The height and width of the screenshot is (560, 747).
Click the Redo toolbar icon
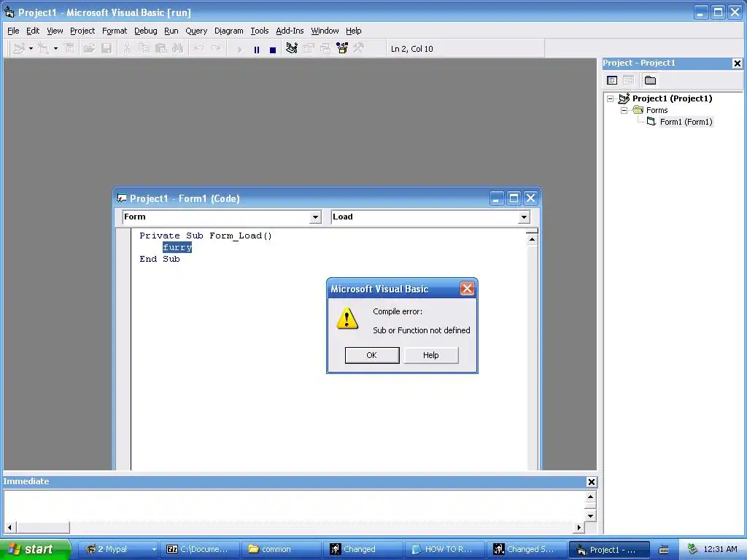click(x=216, y=49)
